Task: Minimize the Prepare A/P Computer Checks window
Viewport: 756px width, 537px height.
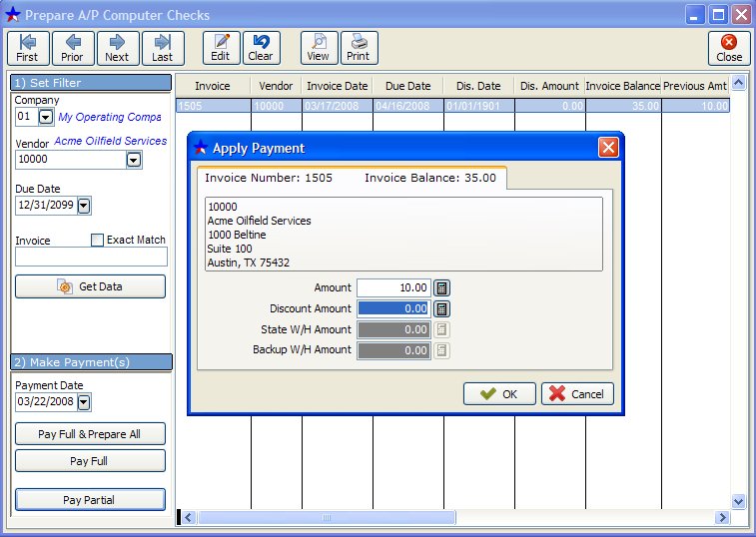Action: click(694, 15)
